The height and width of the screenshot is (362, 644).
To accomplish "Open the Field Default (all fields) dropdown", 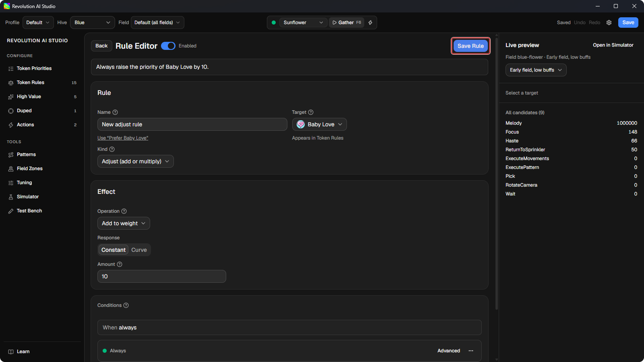I will [157, 23].
